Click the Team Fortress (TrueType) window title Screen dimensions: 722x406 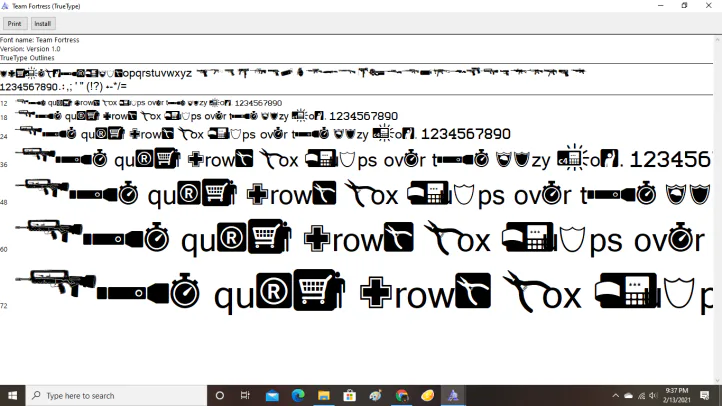tap(46, 6)
